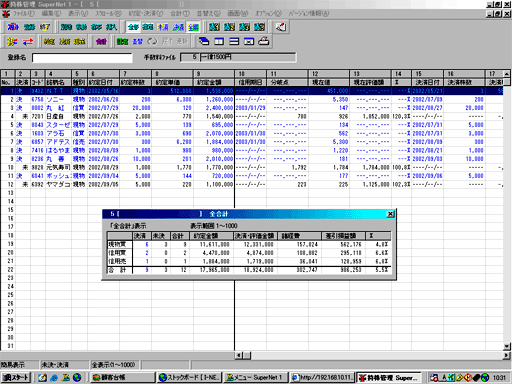This screenshot has height=384, width=512.
Task: Click the 現在値 column header
Action: 329,82
